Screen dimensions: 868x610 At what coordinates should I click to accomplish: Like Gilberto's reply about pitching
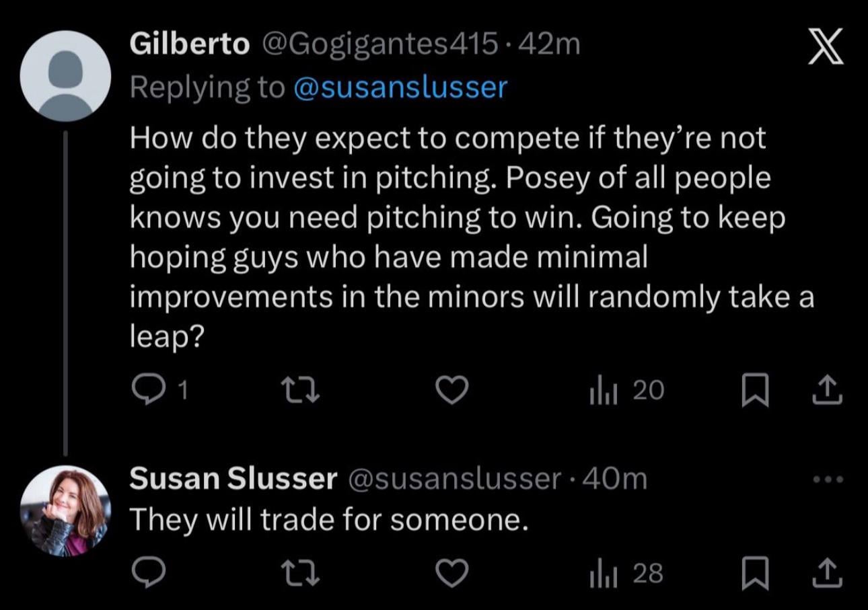(453, 388)
